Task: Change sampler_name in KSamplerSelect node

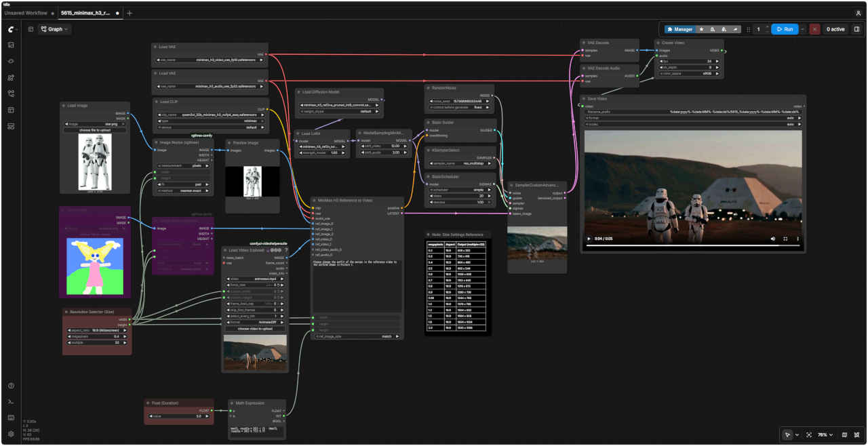Action: pos(462,163)
